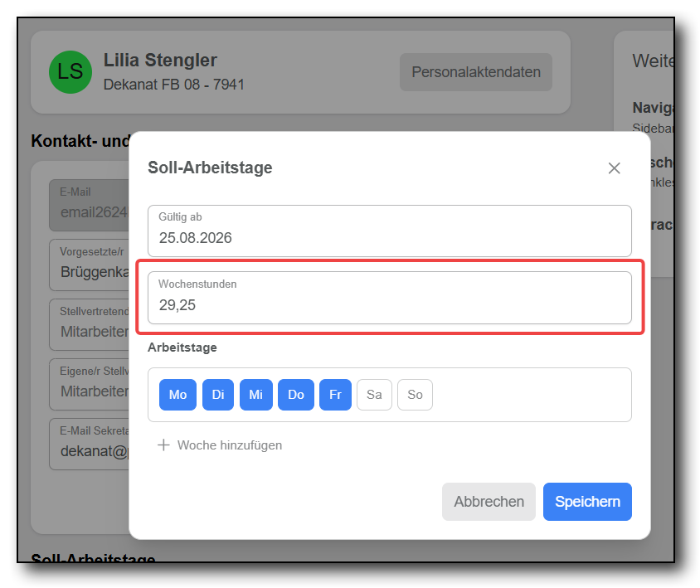Enable Sunday (So) as workday
Screen dimensions: 700x588
(415, 395)
